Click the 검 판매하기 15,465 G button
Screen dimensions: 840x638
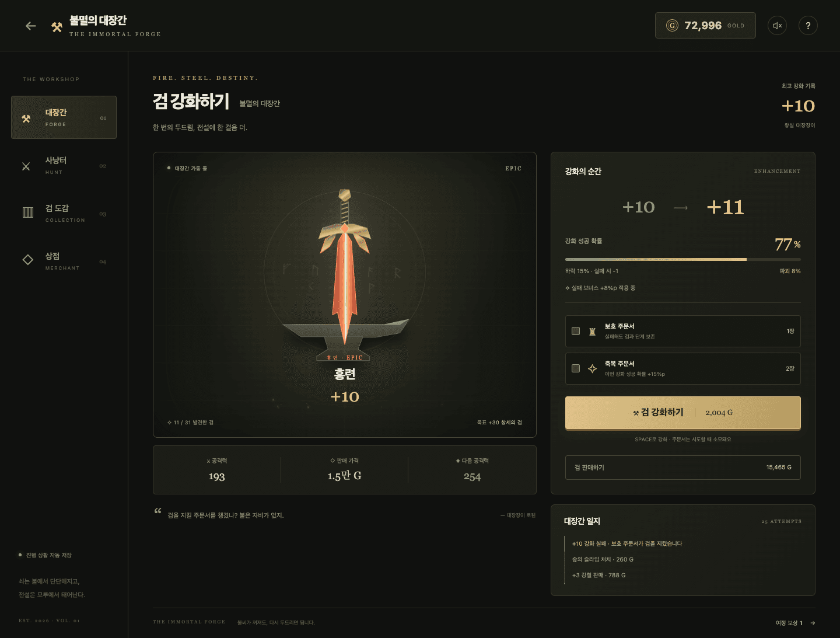[683, 468]
